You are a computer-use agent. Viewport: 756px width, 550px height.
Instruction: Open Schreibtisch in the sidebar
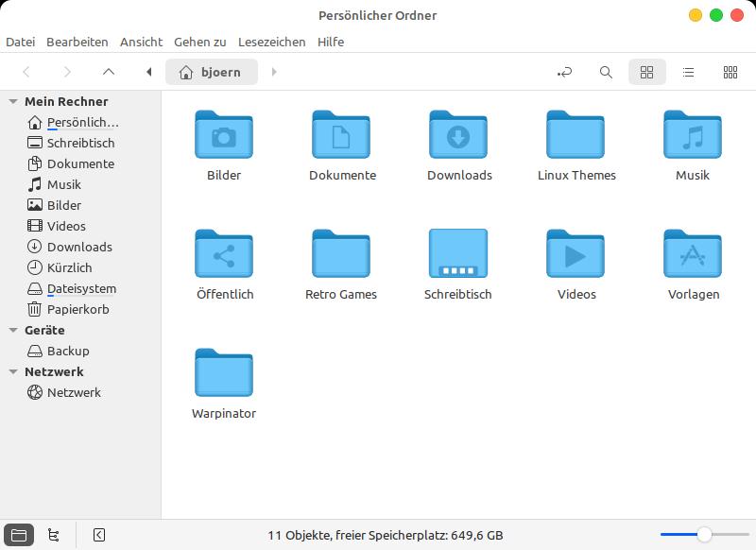(x=80, y=143)
